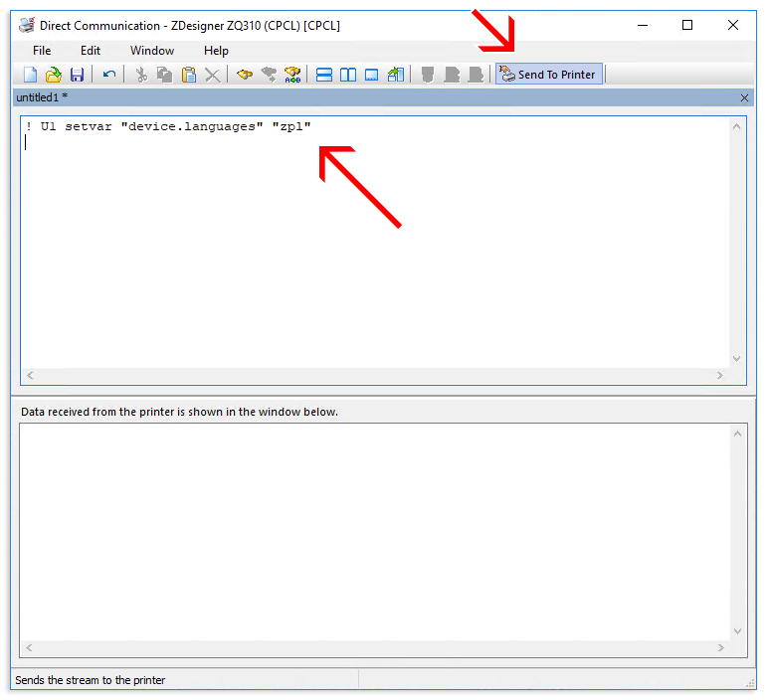Open the Edit menu
The image size is (767, 700).
[x=91, y=51]
